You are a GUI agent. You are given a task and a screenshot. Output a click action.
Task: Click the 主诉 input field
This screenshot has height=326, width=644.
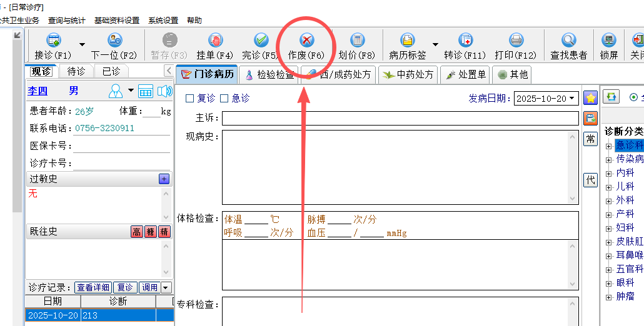pyautogui.click(x=400, y=119)
